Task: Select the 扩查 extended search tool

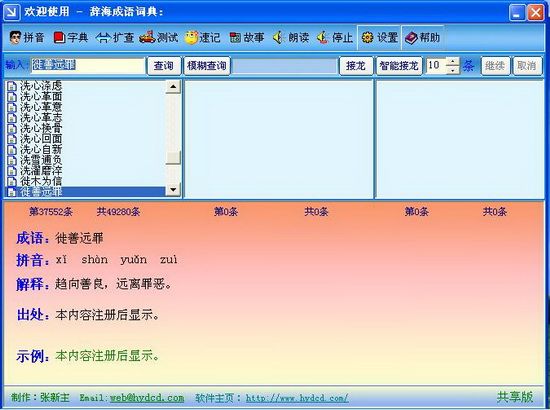Action: pos(115,38)
